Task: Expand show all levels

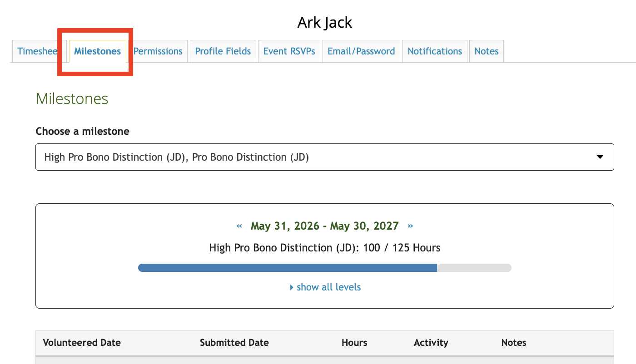Action: coord(325,287)
